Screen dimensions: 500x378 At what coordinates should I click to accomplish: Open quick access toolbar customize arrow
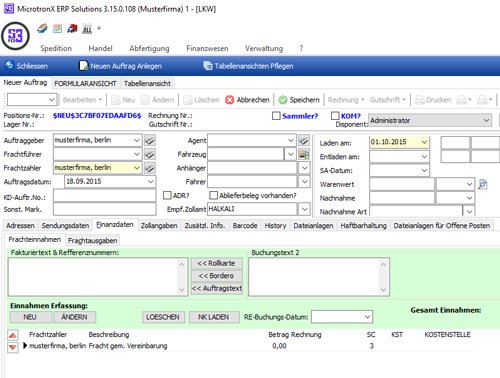click(99, 28)
